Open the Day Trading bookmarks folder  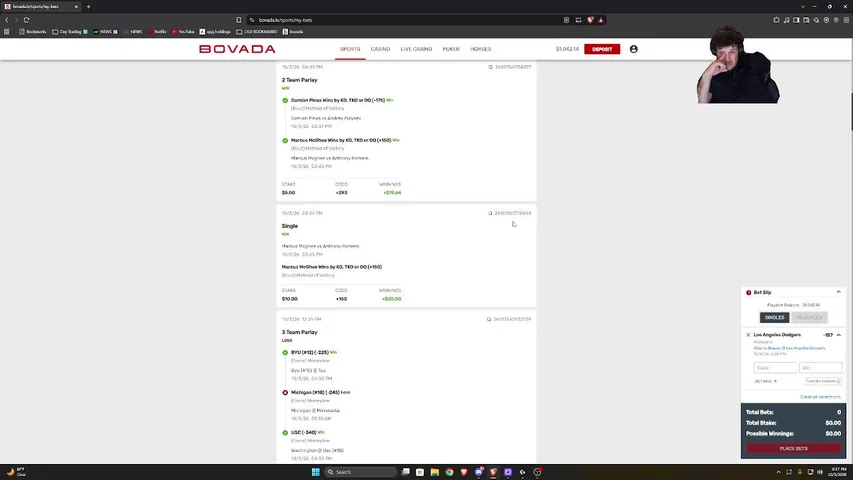pos(70,32)
